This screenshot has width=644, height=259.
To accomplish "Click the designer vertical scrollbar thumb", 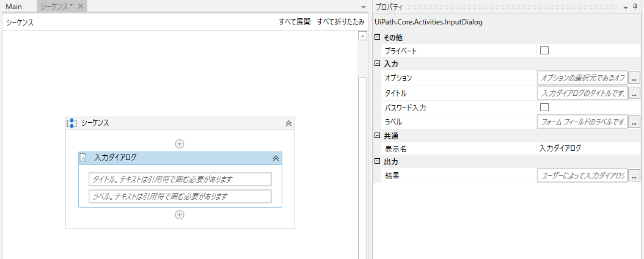I will click(362, 168).
